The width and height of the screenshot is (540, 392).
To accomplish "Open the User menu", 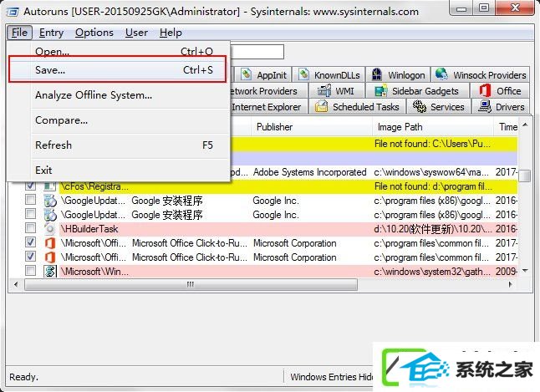I will coord(136,33).
